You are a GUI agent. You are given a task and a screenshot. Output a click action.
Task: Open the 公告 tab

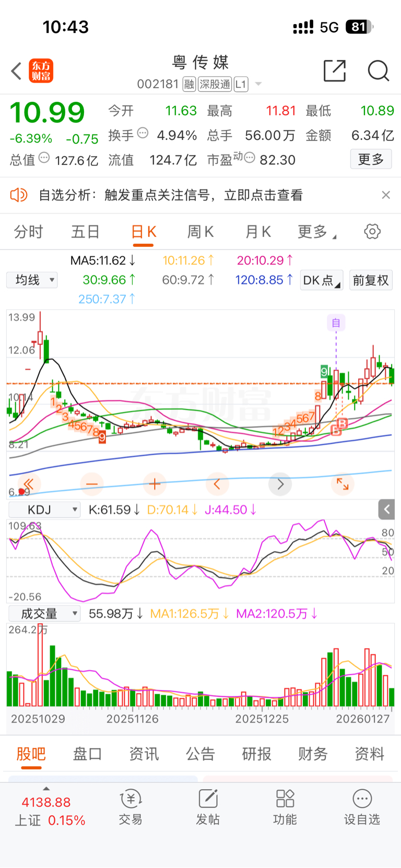[x=200, y=754]
